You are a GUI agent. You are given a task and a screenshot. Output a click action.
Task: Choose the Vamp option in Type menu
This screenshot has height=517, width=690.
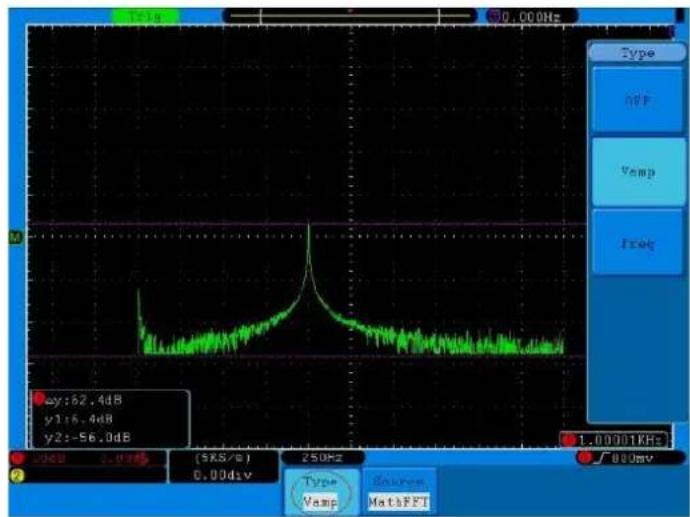(637, 171)
